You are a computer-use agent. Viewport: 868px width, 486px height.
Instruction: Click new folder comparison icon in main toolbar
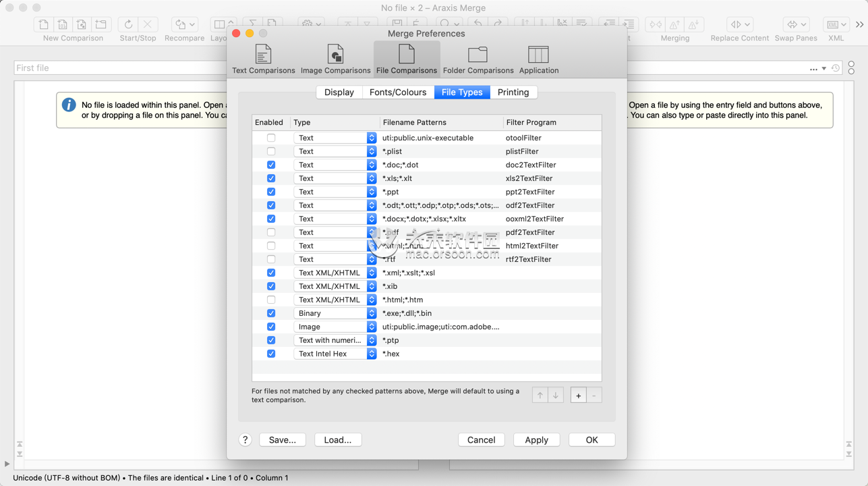[101, 24]
